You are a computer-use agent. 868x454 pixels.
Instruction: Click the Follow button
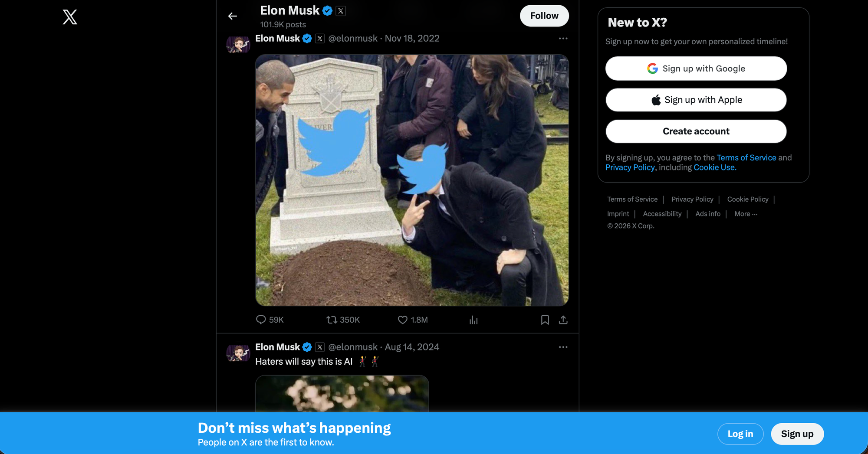[544, 16]
